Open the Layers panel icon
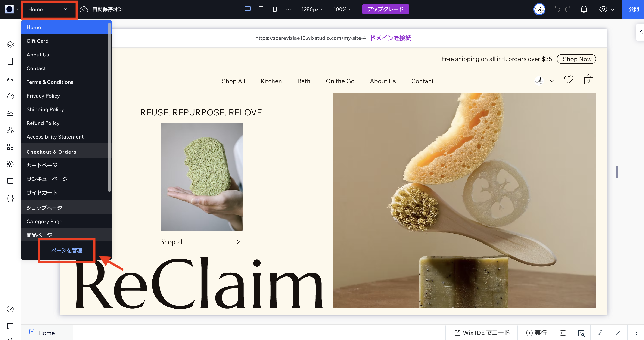This screenshot has width=644, height=340. pyautogui.click(x=10, y=44)
